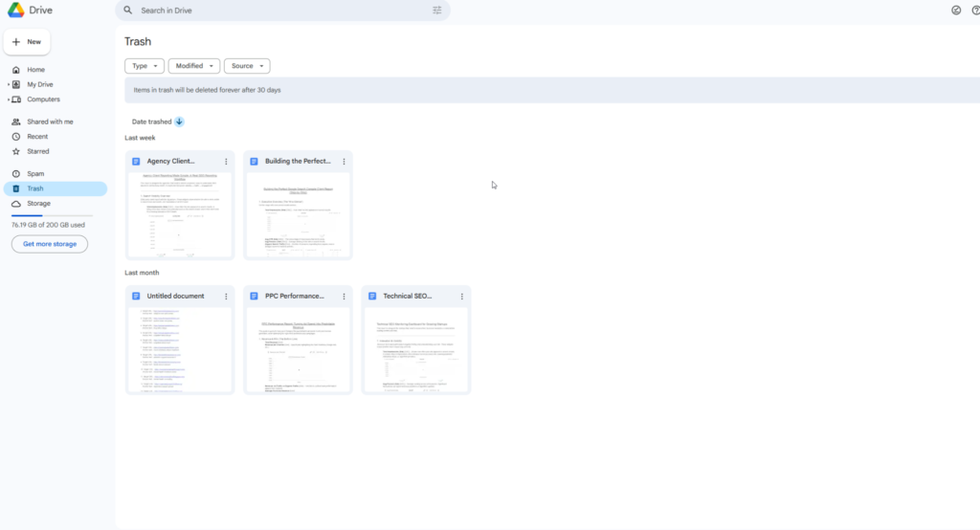This screenshot has width=980, height=530.
Task: Open more actions for Building the Perfect file
Action: tap(344, 162)
